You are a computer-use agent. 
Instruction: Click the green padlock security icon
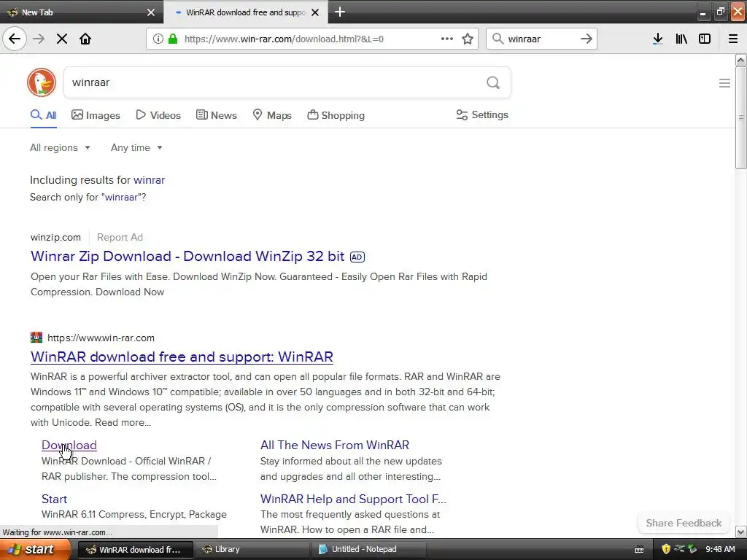click(x=173, y=39)
